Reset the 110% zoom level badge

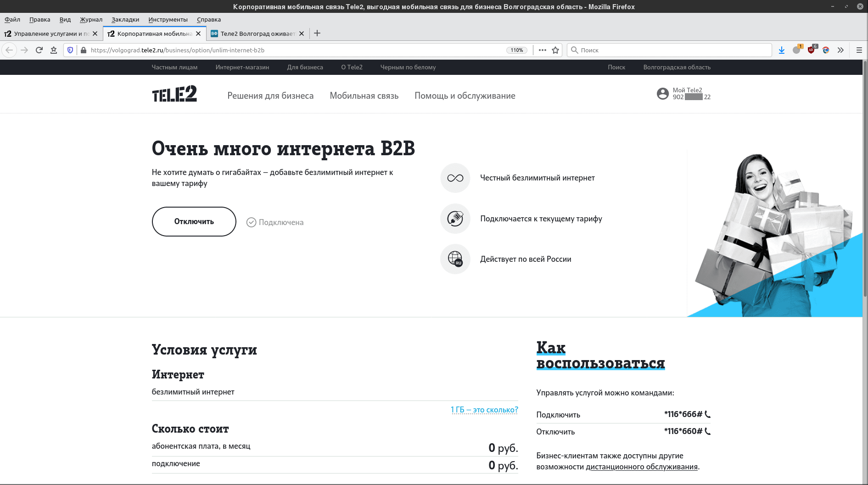click(517, 50)
